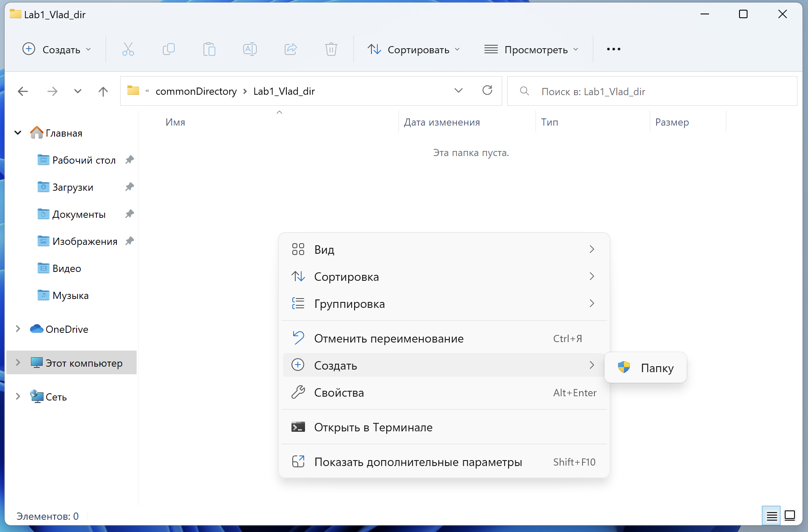Screen dimensions: 808x532
Task: Click the Delete trash icon
Action: pos(331,49)
